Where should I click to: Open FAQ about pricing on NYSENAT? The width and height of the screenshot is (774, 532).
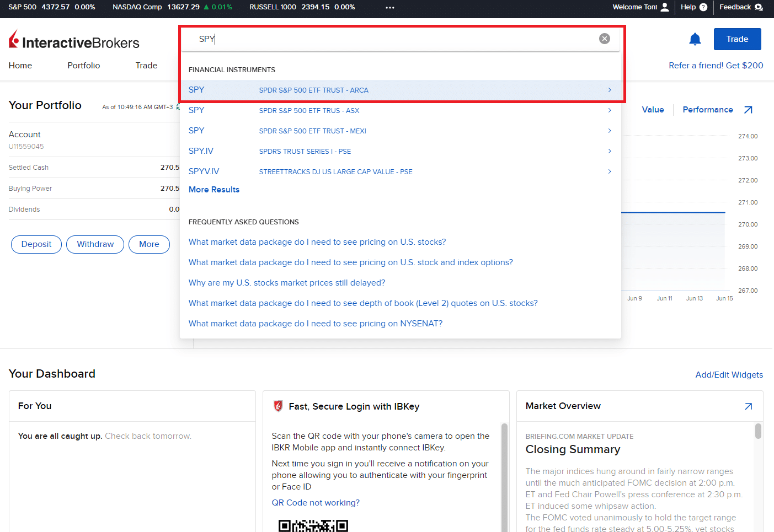316,324
